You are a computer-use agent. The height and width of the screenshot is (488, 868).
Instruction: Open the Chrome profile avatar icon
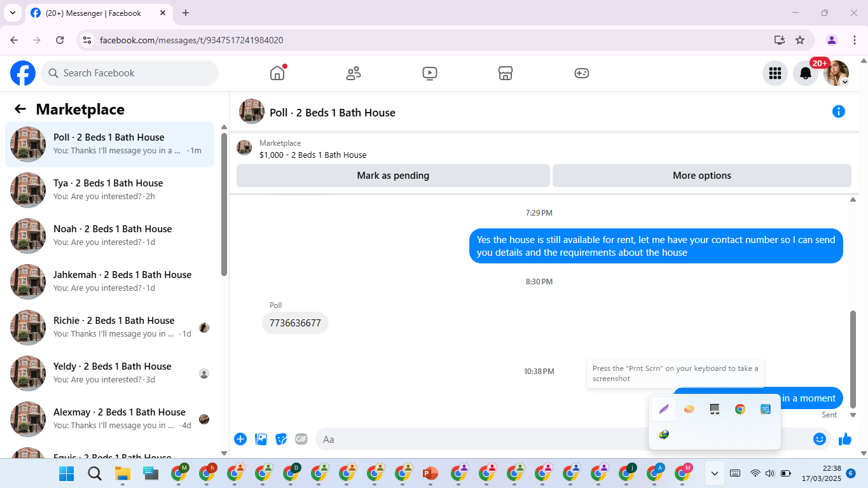(x=832, y=40)
